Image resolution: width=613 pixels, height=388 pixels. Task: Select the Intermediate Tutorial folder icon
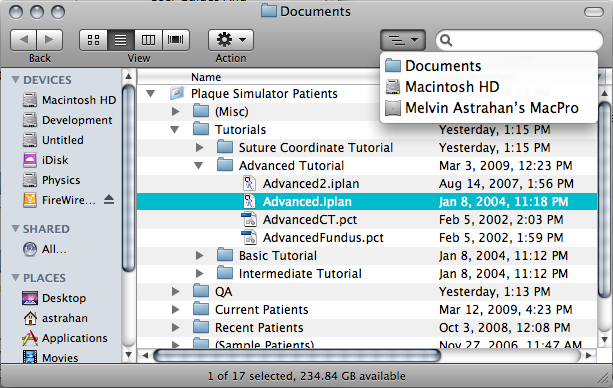coord(225,273)
